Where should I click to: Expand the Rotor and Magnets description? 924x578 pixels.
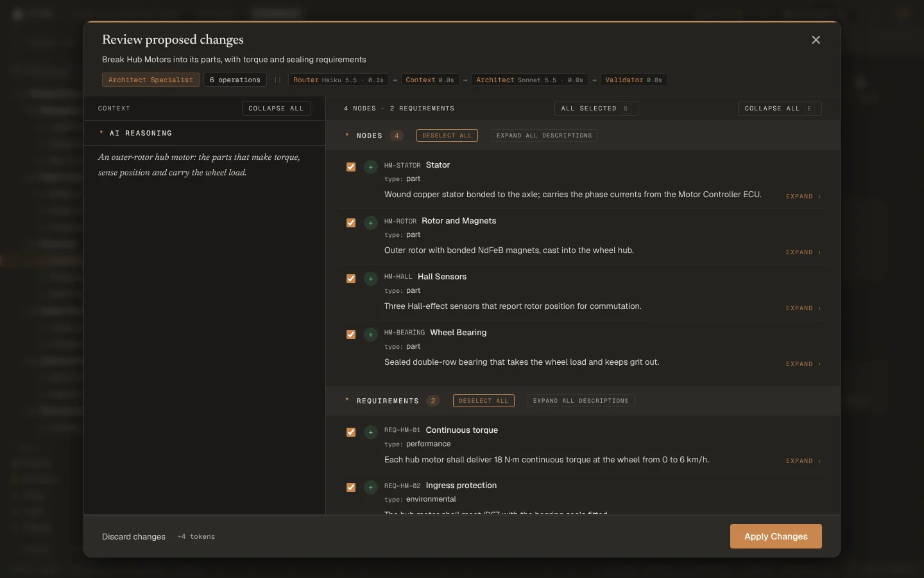[803, 252]
